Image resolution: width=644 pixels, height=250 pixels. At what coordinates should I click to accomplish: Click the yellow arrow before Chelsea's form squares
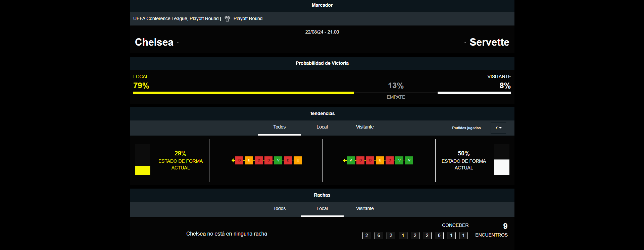[x=233, y=160]
